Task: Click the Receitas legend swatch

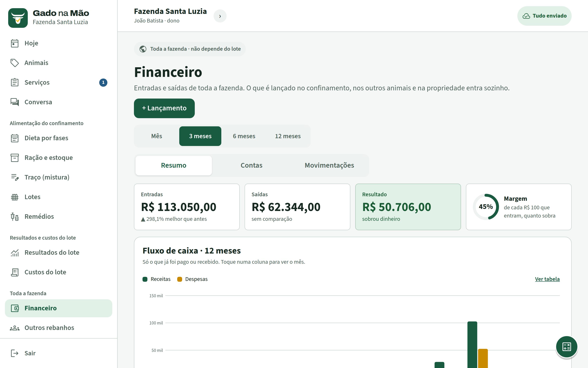Action: pyautogui.click(x=145, y=279)
